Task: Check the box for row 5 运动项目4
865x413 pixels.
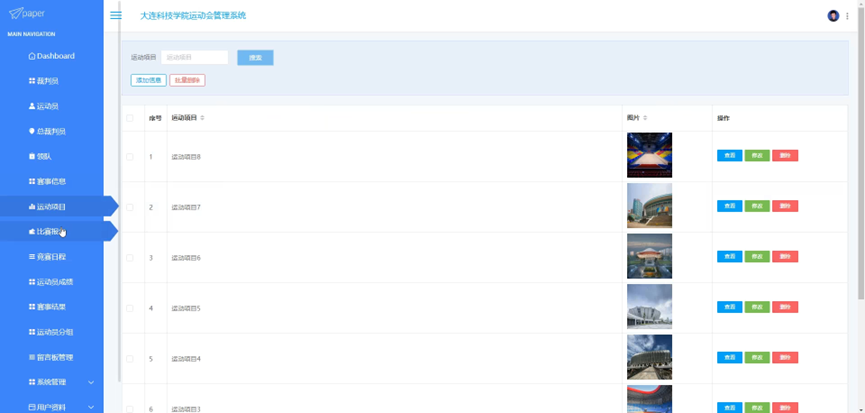Action: 130,358
